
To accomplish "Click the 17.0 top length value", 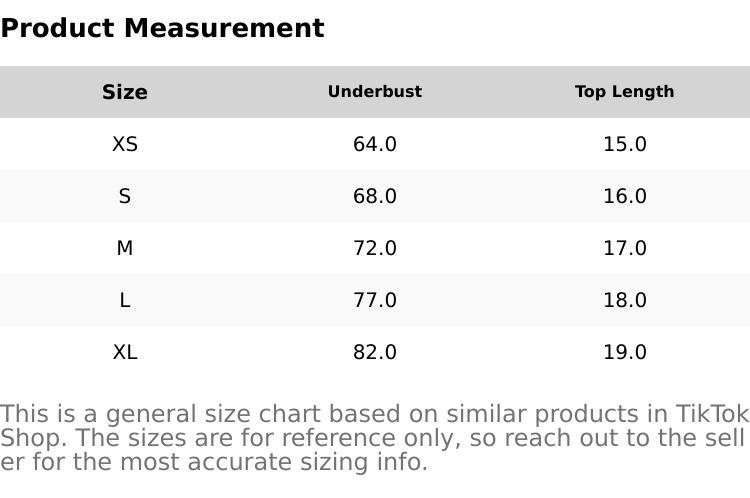I will coord(624,248).
